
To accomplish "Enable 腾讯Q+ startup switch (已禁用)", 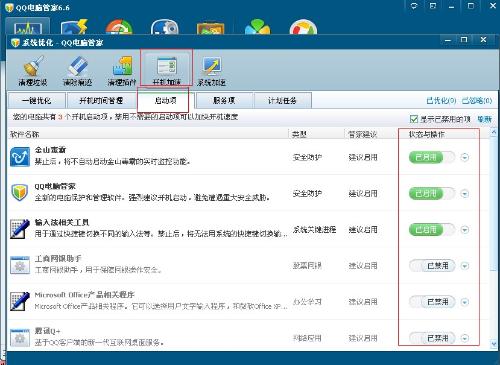I will [x=432, y=338].
